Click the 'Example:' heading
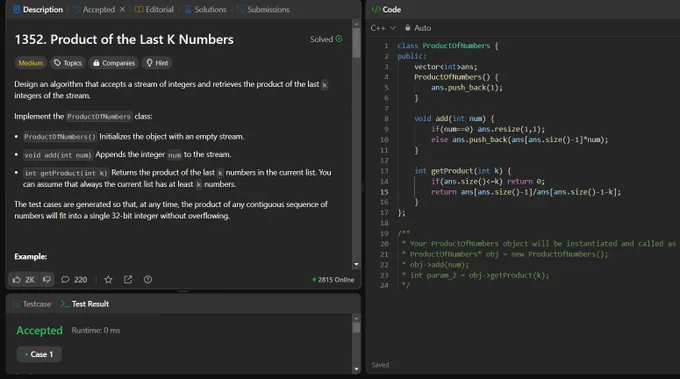 click(x=30, y=256)
